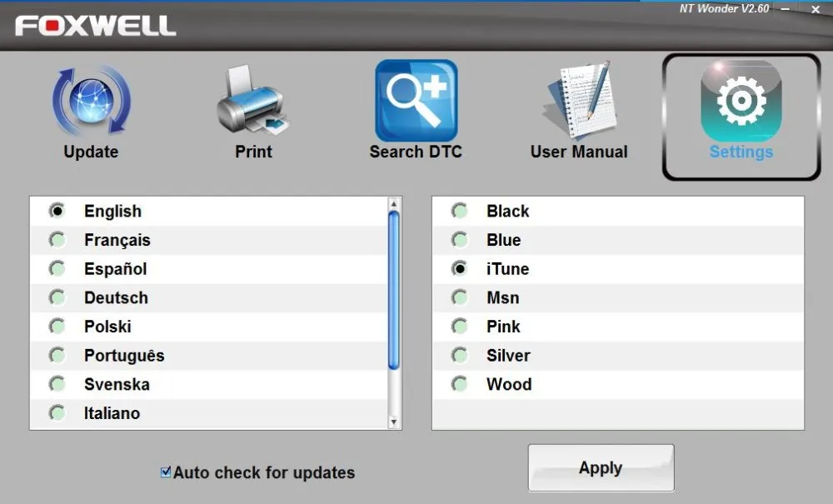Select the Black skin radio button
The height and width of the screenshot is (504, 833).
pyautogui.click(x=460, y=211)
